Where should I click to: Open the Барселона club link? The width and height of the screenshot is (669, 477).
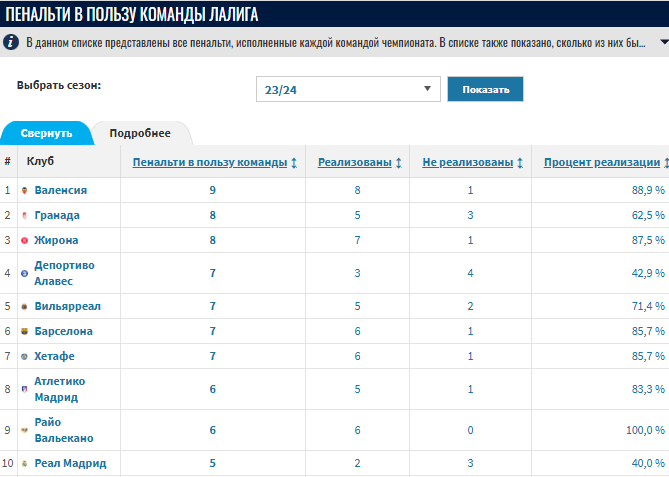[64, 331]
